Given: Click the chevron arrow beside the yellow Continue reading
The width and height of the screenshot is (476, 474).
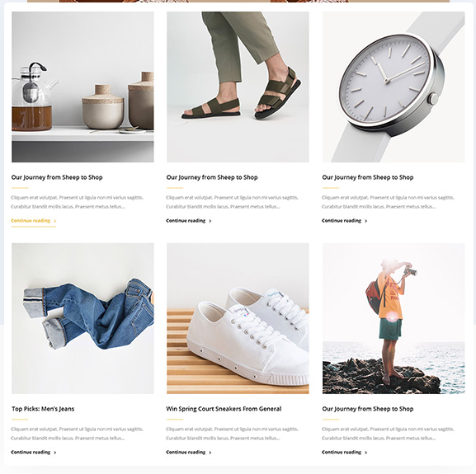Looking at the screenshot, I should [55, 221].
